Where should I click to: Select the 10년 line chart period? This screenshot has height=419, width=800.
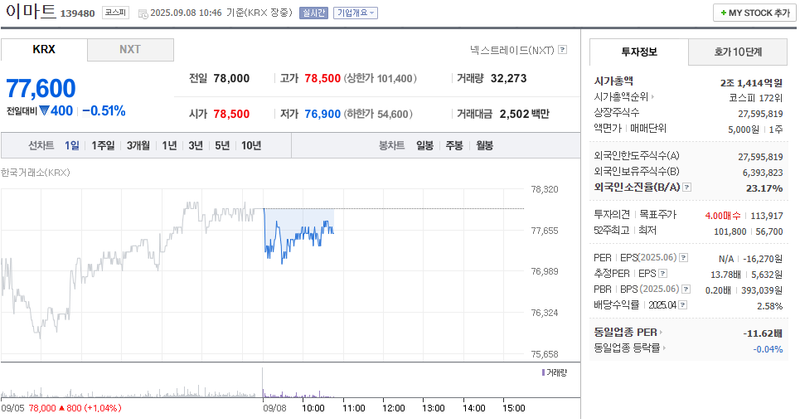pyautogui.click(x=252, y=146)
